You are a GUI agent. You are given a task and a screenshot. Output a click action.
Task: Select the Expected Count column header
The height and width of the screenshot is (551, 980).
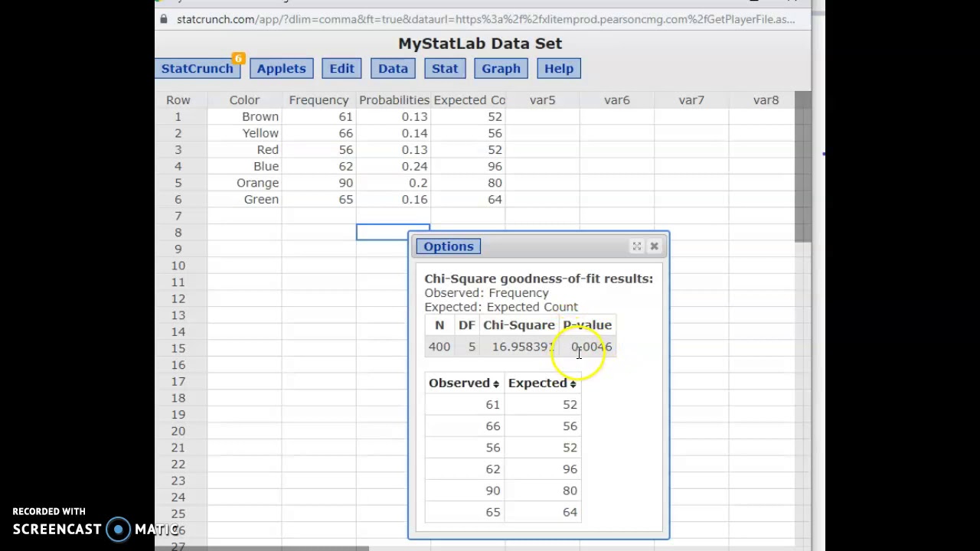468,100
